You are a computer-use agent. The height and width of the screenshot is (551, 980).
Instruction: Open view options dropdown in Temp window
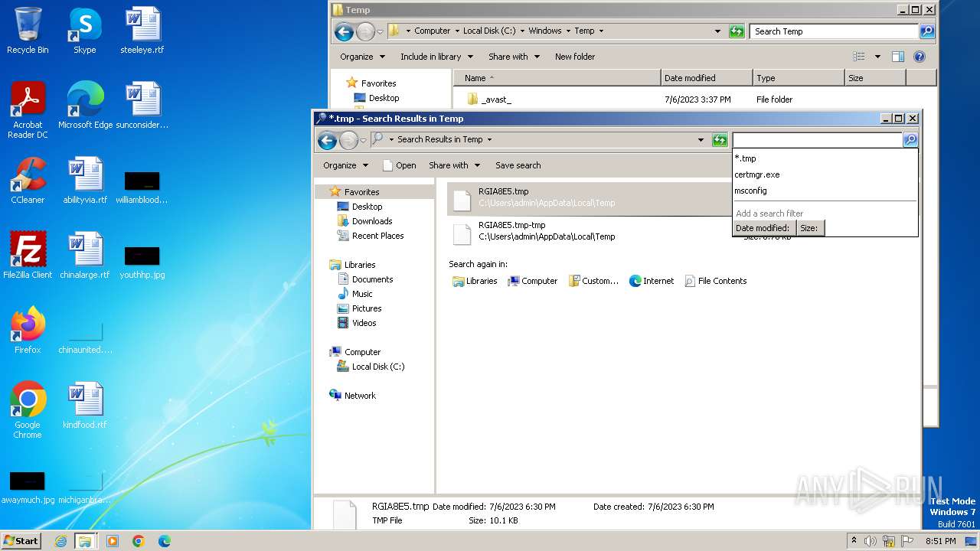[877, 57]
